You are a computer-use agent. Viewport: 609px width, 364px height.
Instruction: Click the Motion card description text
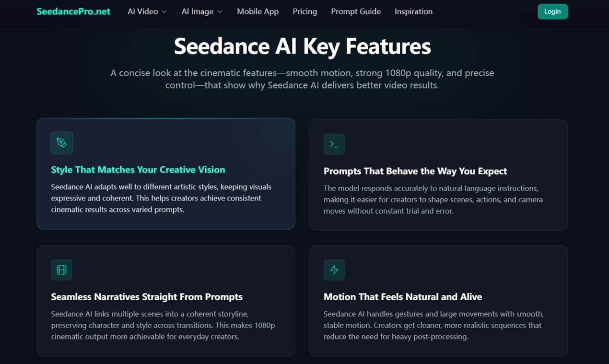click(x=433, y=325)
